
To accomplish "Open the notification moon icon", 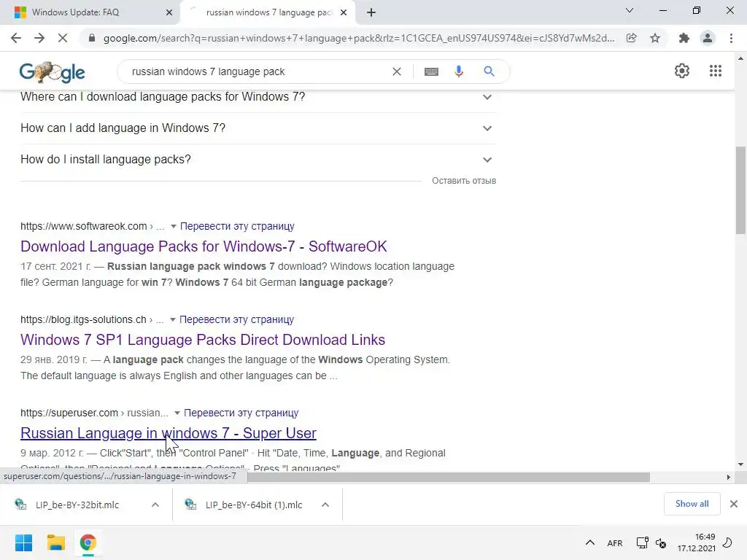I will (727, 542).
